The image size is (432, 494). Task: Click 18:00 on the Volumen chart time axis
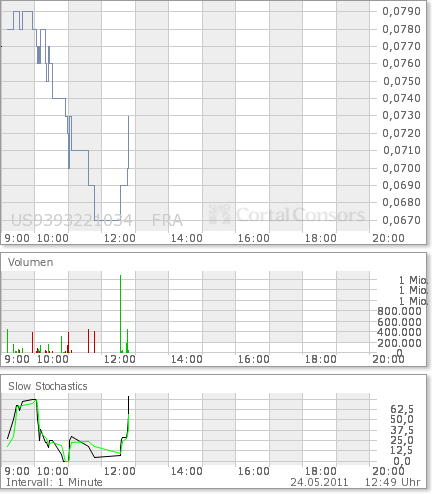[x=321, y=359]
